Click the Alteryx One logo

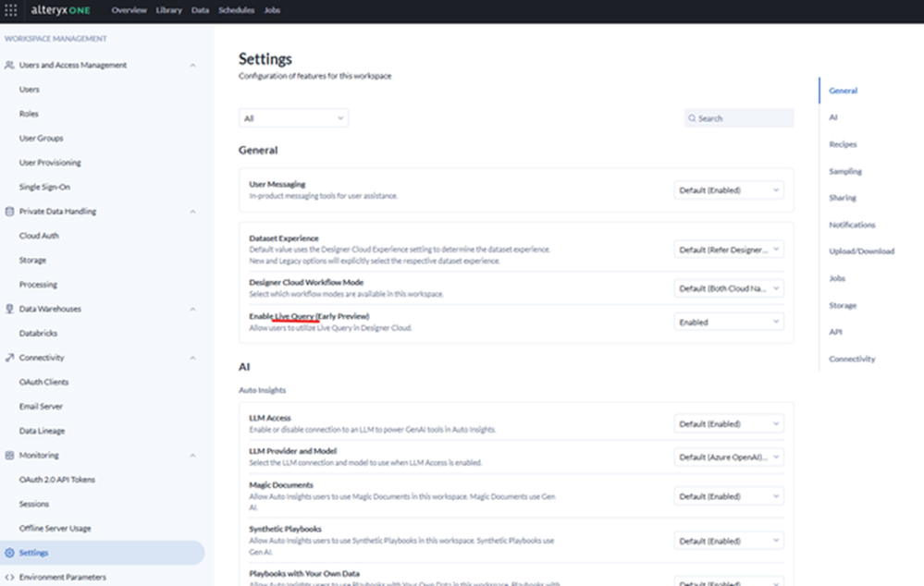coord(61,10)
